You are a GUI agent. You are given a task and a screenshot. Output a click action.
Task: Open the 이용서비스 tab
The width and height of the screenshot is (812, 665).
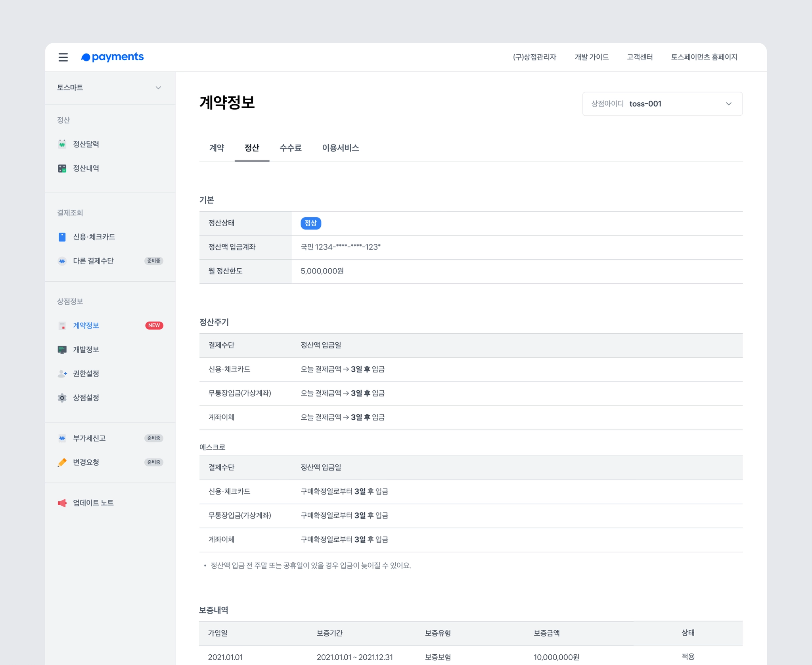pos(340,148)
